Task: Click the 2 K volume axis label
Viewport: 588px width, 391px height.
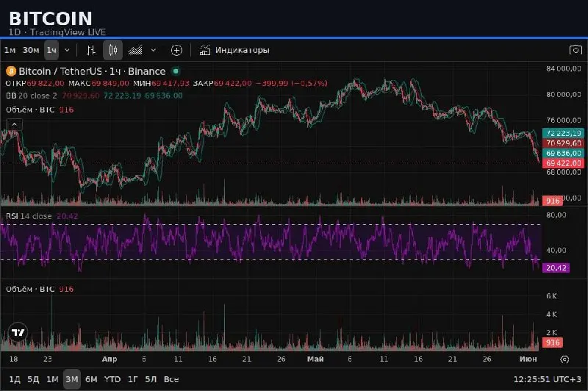Action: [552, 332]
